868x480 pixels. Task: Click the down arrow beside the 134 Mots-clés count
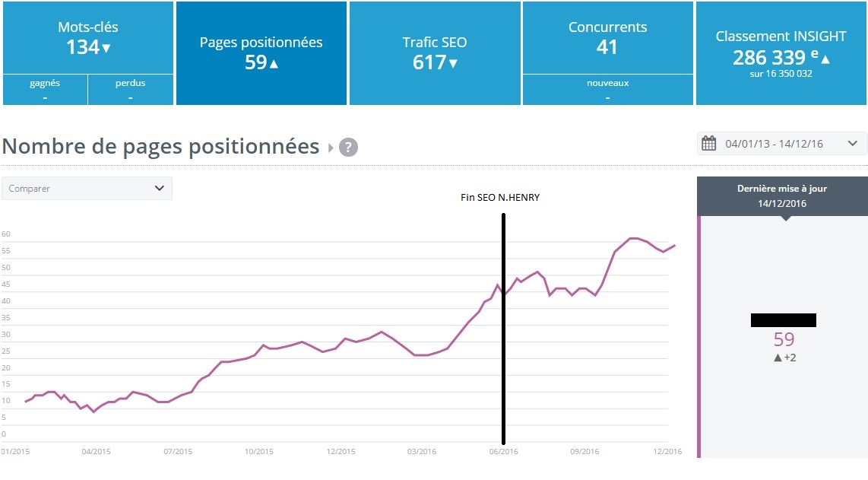click(x=105, y=47)
